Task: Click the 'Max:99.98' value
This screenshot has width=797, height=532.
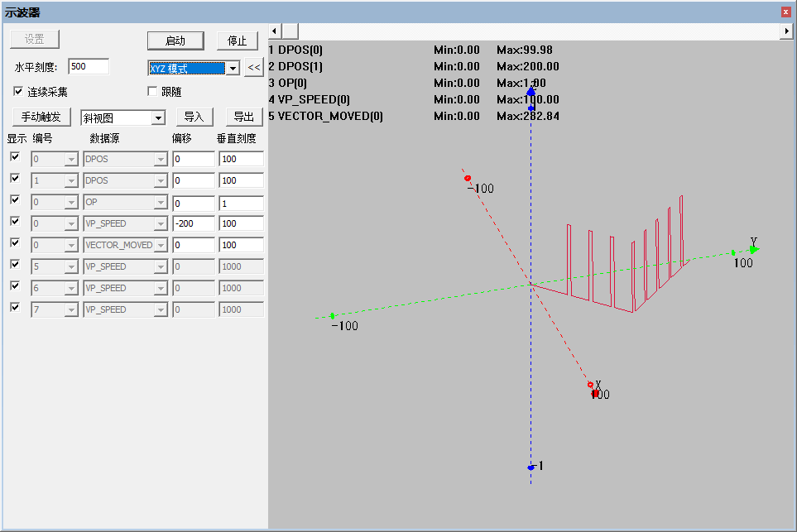Action: pyautogui.click(x=525, y=50)
